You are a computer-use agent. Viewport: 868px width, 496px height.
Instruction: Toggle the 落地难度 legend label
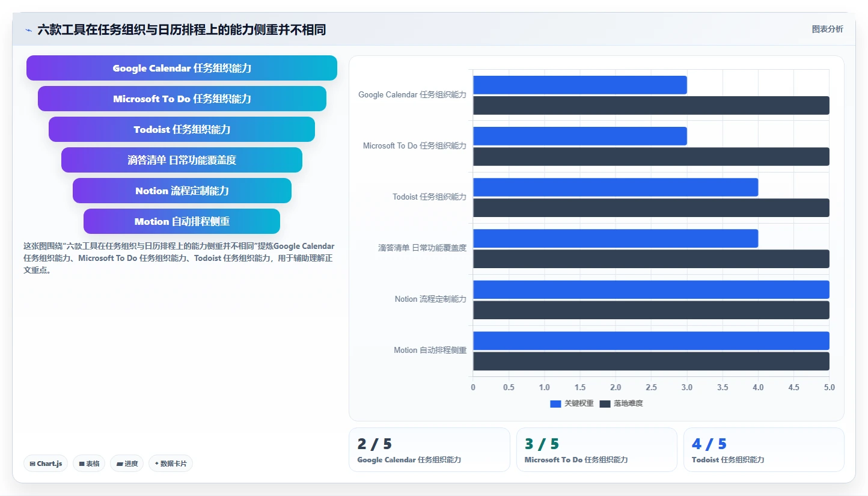point(628,403)
